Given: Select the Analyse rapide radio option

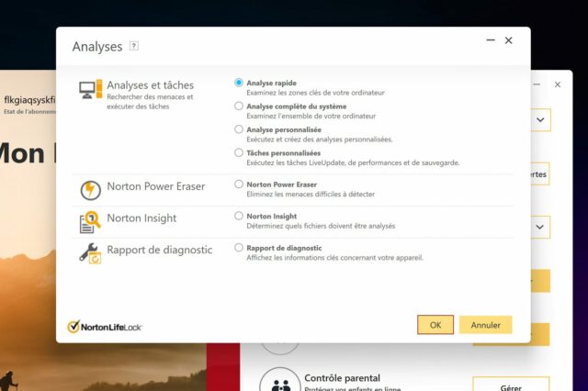Looking at the screenshot, I should pyautogui.click(x=239, y=83).
